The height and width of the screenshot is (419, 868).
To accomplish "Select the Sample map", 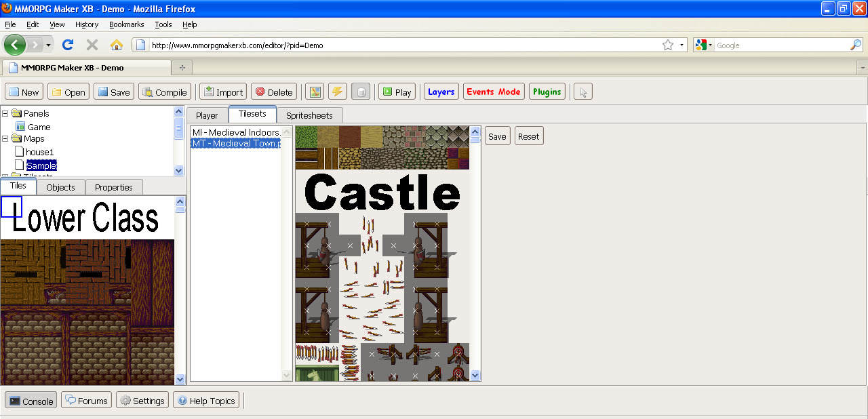I will click(x=41, y=165).
